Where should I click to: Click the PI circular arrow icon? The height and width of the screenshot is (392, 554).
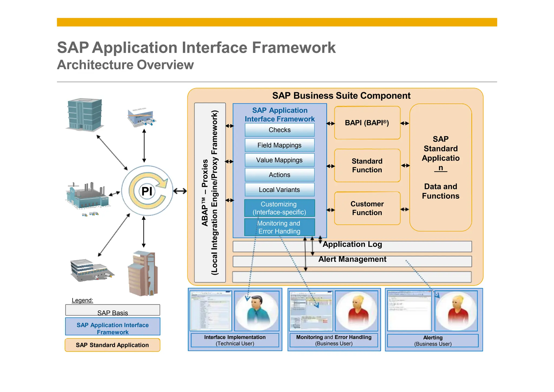tap(147, 191)
